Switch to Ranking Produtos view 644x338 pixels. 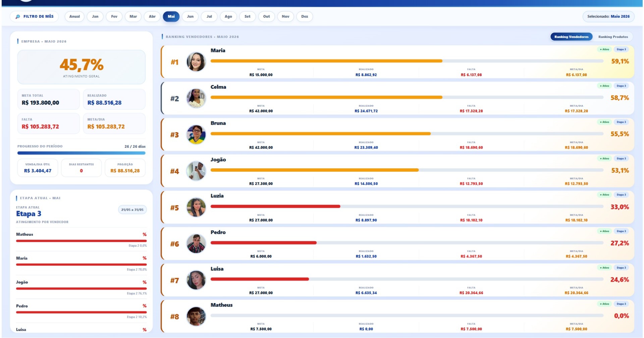click(x=613, y=37)
